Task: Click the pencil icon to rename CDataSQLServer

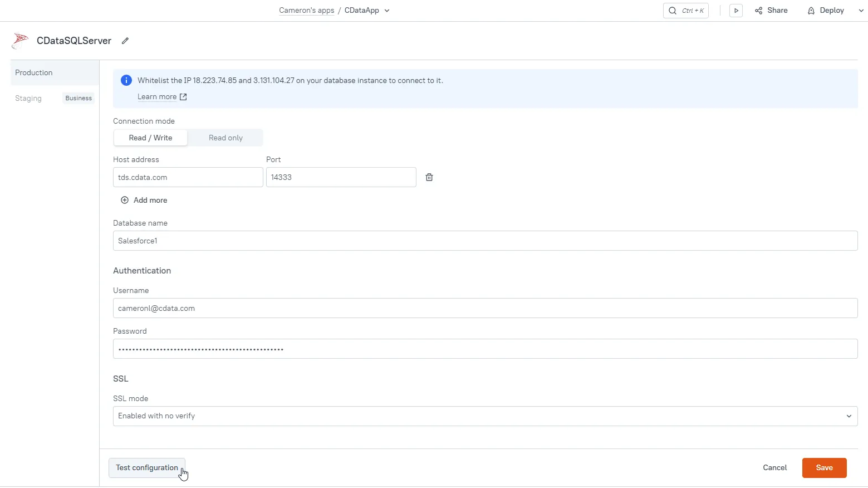Action: [125, 41]
